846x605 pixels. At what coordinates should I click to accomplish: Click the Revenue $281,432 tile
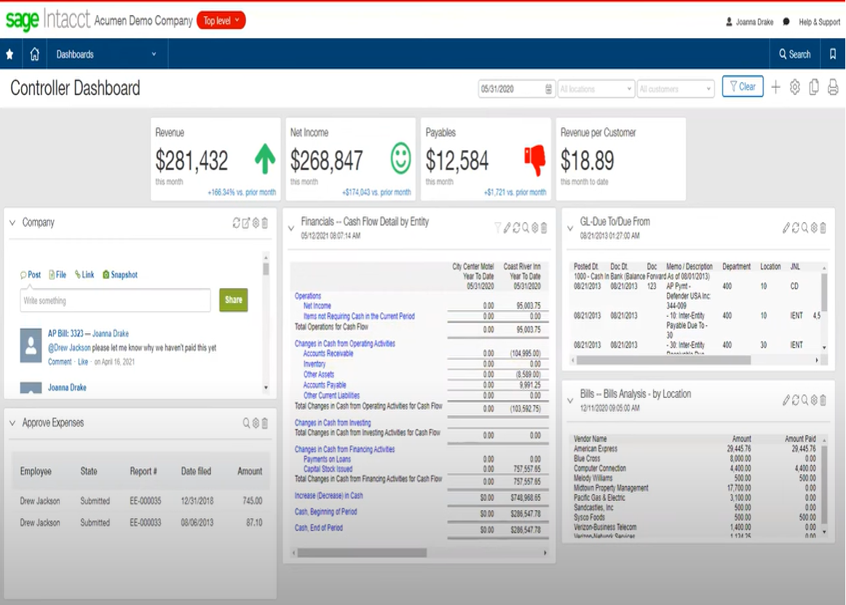(216, 159)
